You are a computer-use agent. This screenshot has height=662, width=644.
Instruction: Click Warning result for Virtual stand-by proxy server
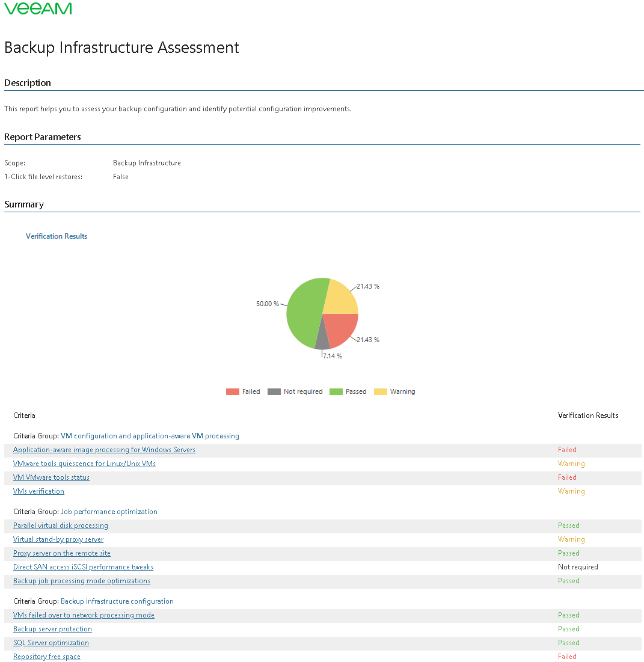tap(571, 539)
